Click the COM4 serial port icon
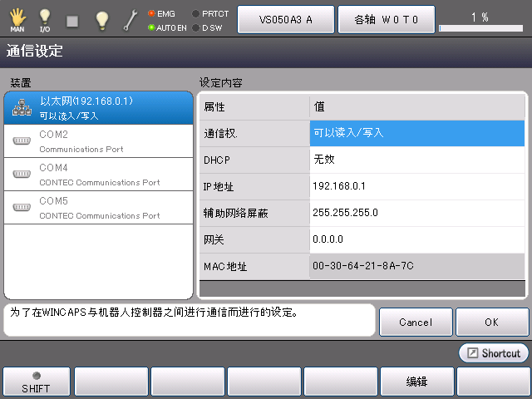 [x=22, y=174]
